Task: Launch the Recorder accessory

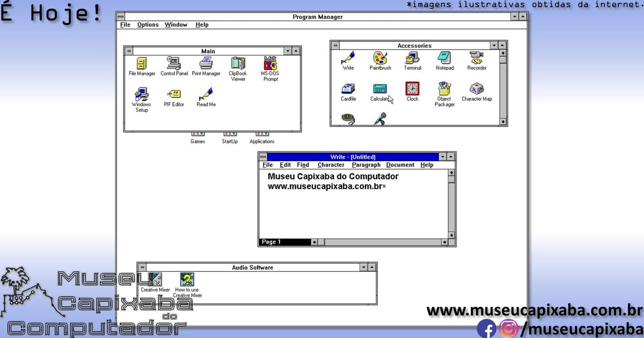Action: point(477,61)
